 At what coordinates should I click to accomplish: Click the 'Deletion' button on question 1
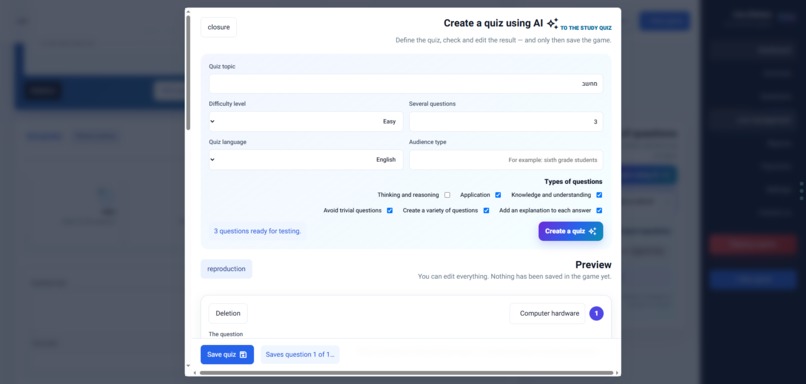[228, 314]
